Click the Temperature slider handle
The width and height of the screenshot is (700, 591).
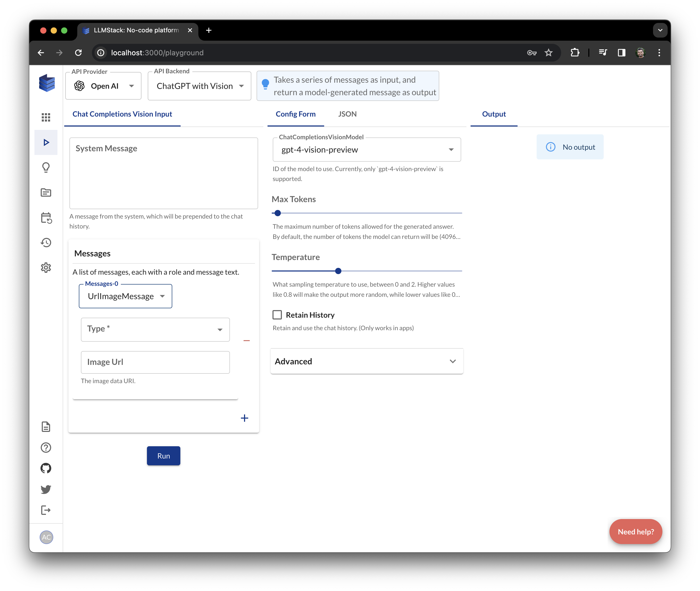tap(338, 271)
